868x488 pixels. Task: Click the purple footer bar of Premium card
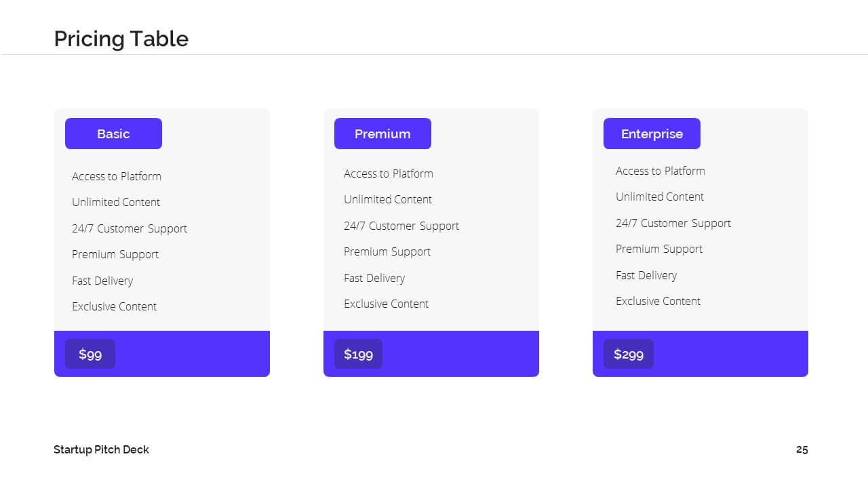click(431, 354)
